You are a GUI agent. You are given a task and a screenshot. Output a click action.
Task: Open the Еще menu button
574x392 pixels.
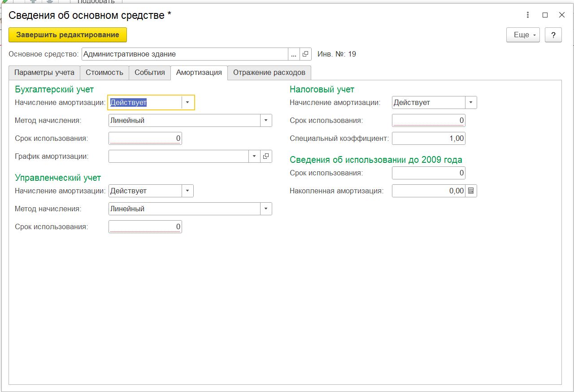(523, 35)
